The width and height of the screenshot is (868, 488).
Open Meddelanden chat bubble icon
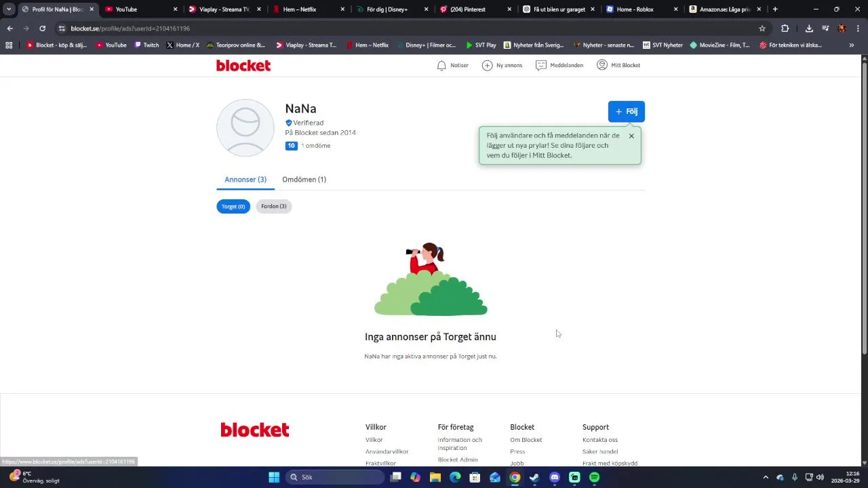(x=541, y=65)
